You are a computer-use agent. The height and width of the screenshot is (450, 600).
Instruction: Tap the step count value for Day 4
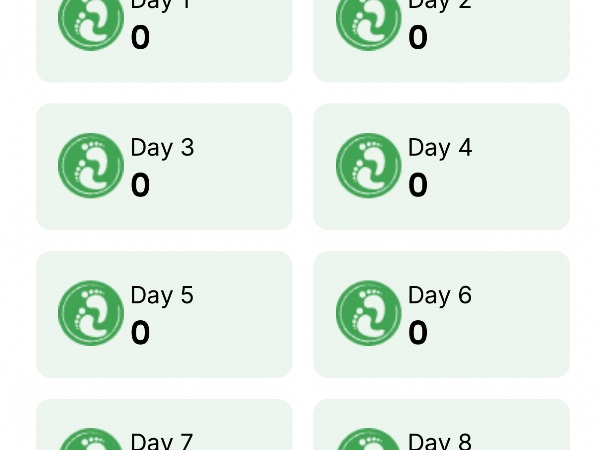[418, 185]
